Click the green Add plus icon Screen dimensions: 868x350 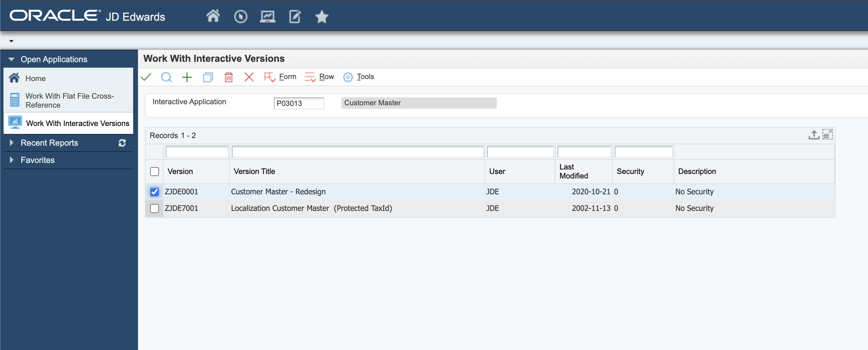(x=187, y=77)
